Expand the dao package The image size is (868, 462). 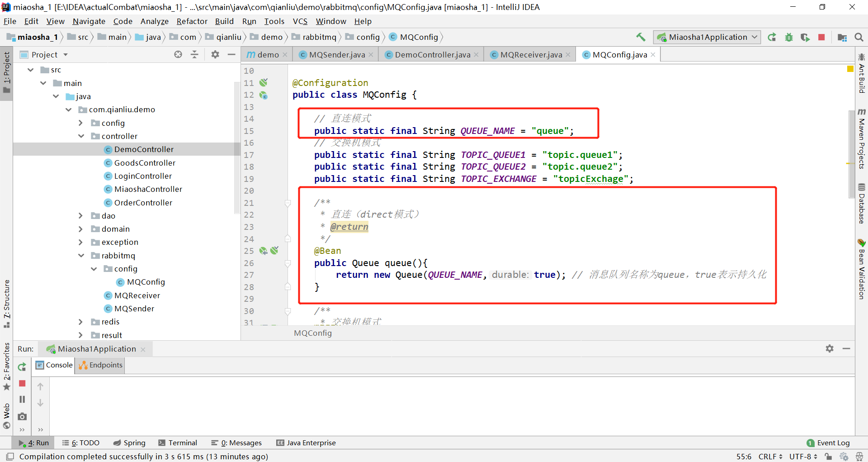[x=81, y=216]
